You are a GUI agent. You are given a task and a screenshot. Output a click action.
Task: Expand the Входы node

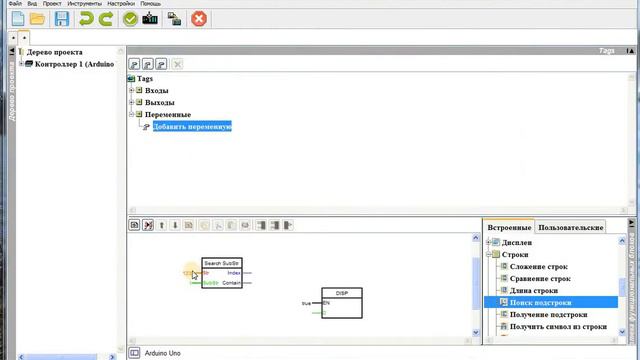(131, 90)
